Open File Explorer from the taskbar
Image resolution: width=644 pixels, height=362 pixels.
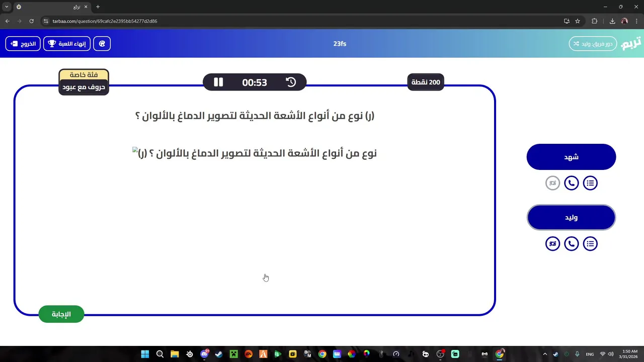pos(175,354)
